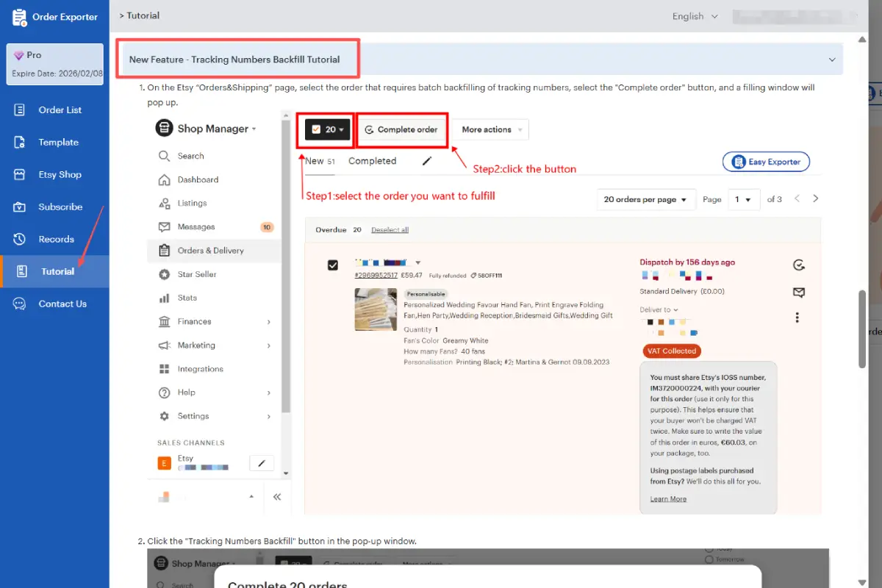Click the Dashboard home icon
Image resolution: width=882 pixels, height=588 pixels.
(x=165, y=179)
